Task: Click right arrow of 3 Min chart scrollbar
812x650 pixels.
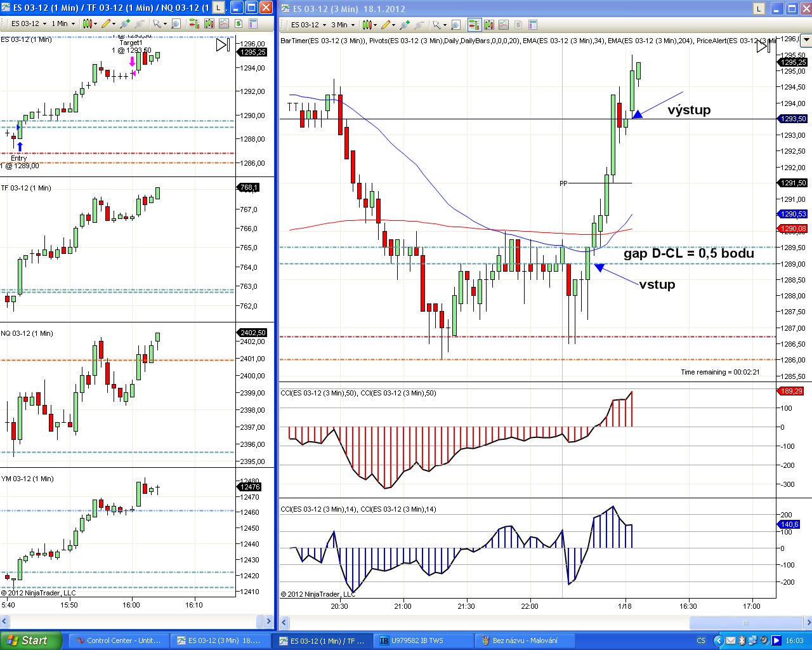Action: tap(807, 623)
